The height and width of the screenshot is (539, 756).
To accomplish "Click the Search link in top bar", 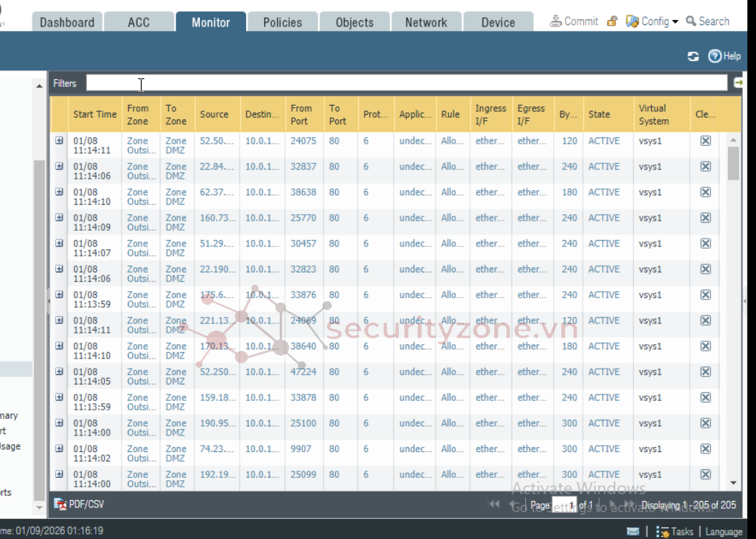I will point(708,22).
